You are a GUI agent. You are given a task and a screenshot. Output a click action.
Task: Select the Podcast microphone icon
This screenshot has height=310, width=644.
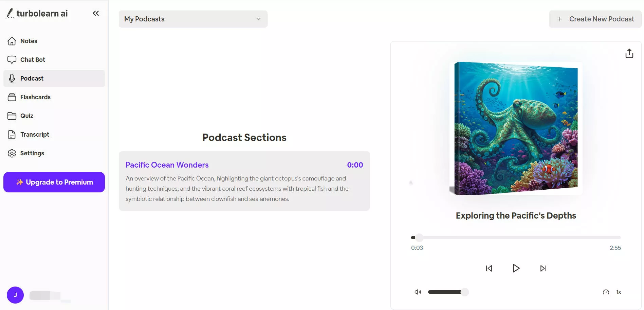[12, 78]
